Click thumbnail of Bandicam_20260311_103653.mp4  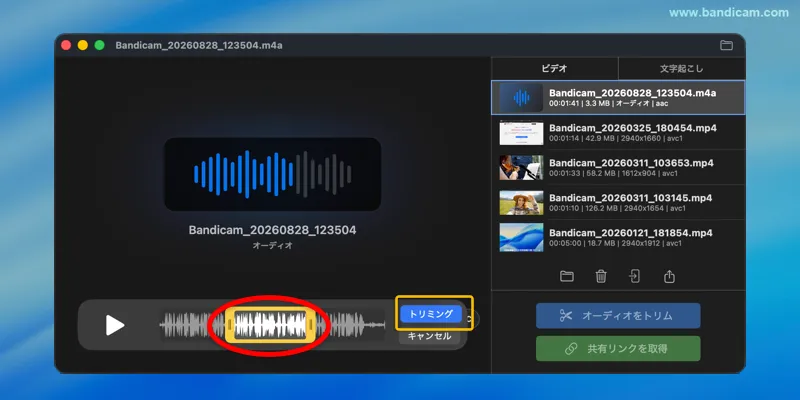(x=521, y=167)
